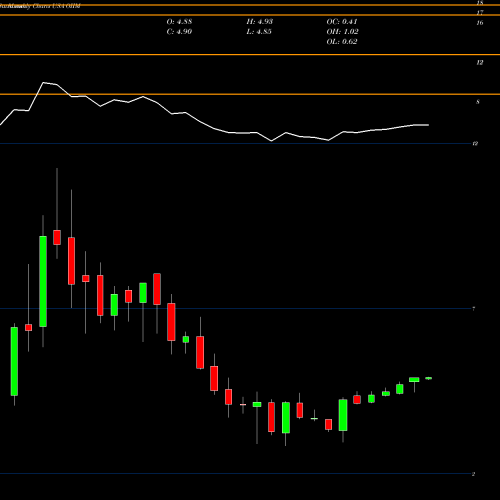Click the open price value O: 4.88
This screenshot has width=500, height=500.
pos(179,22)
